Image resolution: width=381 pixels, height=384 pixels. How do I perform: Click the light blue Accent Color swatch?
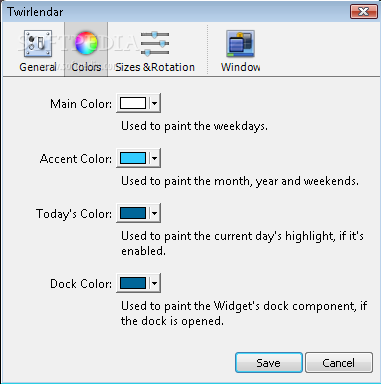point(133,158)
